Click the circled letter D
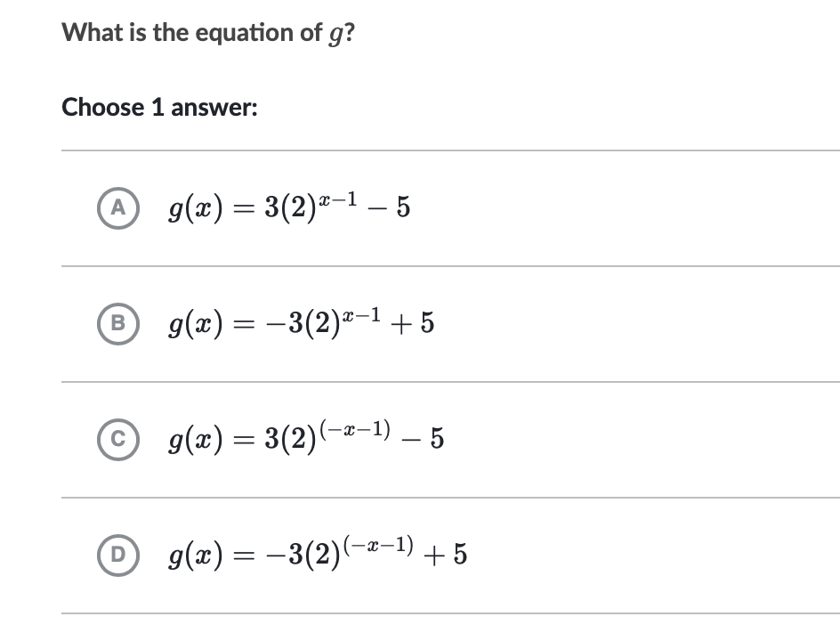This screenshot has width=840, height=641. coord(118,556)
